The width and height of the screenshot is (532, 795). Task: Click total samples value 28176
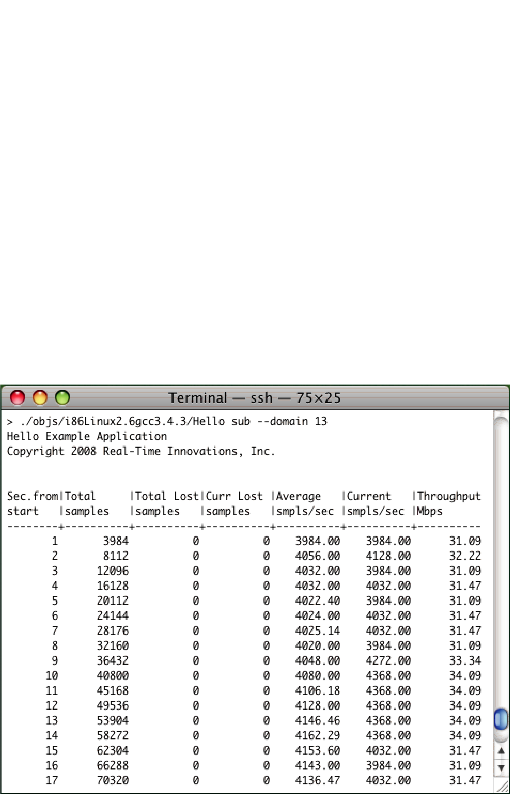click(x=113, y=631)
